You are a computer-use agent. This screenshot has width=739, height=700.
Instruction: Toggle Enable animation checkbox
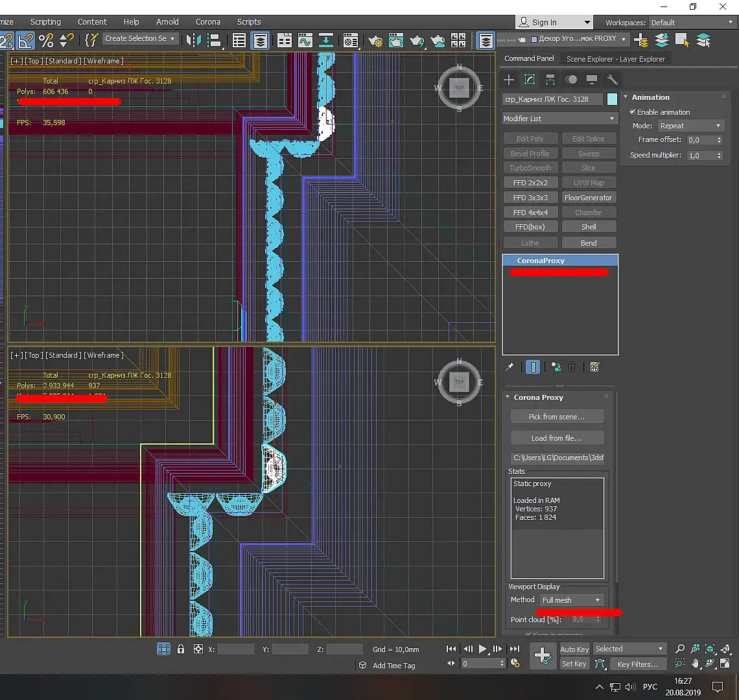tap(633, 112)
